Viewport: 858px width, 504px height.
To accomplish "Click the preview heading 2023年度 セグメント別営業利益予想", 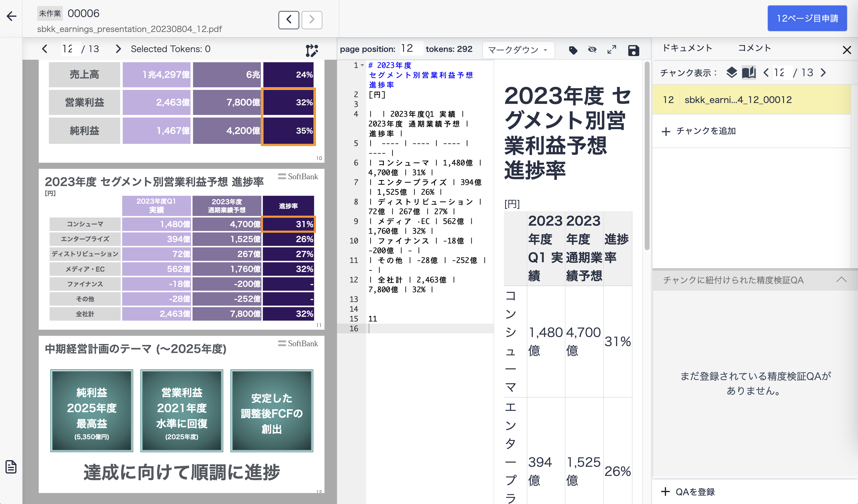I will pyautogui.click(x=567, y=133).
